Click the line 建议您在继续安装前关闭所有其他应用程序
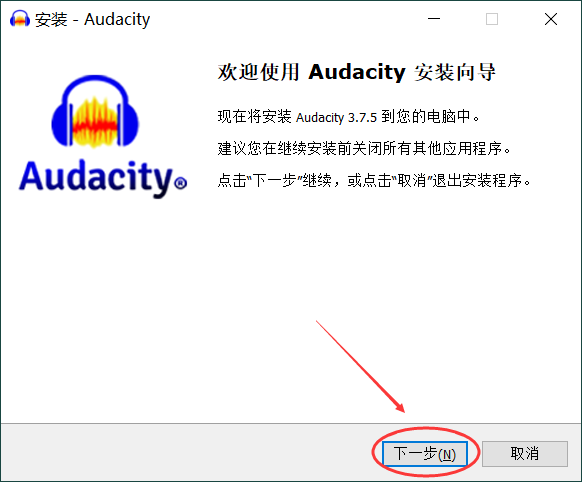This screenshot has width=582, height=482. pyautogui.click(x=364, y=149)
